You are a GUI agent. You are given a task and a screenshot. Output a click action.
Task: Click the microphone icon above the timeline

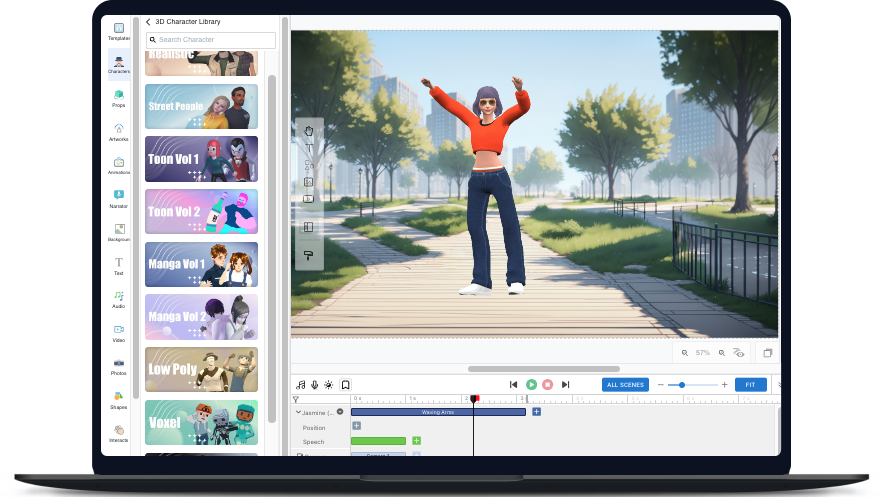(314, 385)
